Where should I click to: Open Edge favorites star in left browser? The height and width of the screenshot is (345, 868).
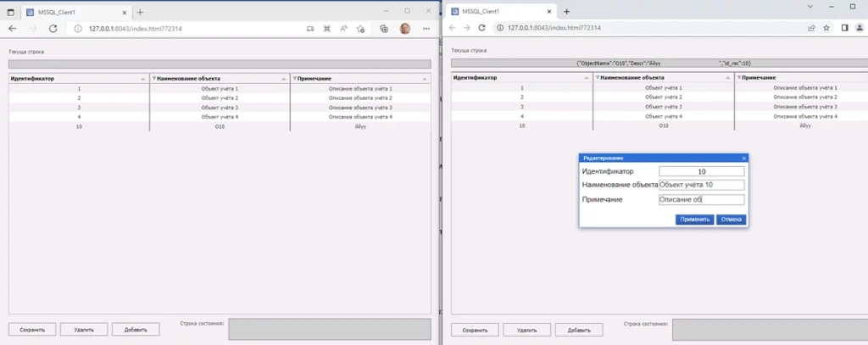pos(362,28)
